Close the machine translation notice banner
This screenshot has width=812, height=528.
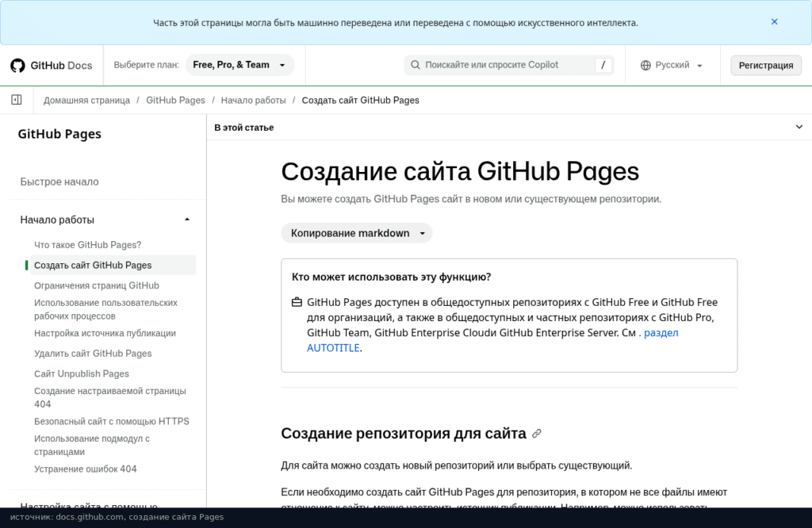774,21
